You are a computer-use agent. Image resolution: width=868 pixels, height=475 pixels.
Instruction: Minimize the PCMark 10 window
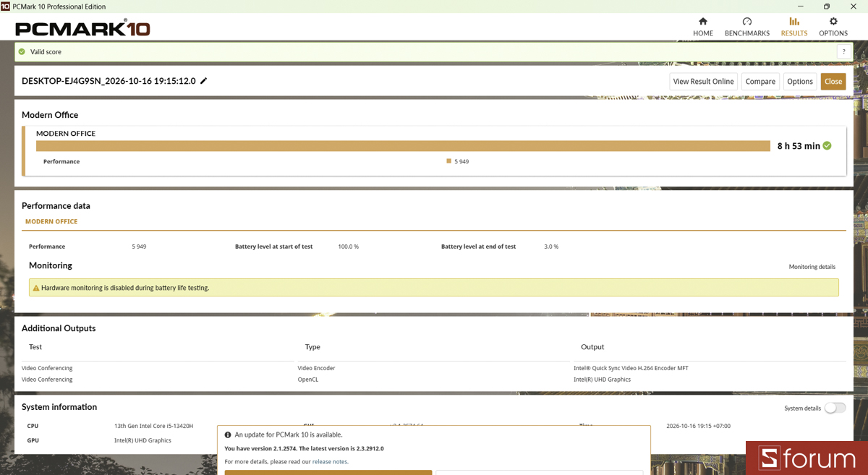[800, 7]
